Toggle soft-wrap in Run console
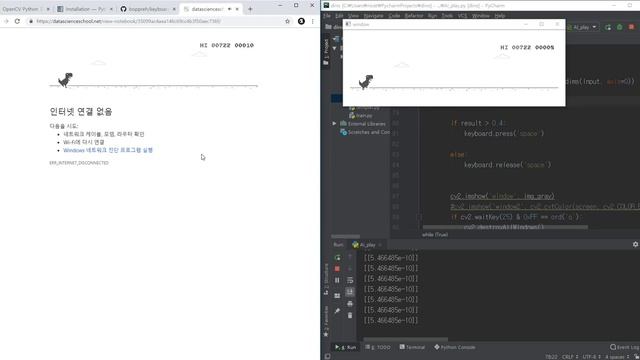Screen dimensions: 640x360 (350, 280)
